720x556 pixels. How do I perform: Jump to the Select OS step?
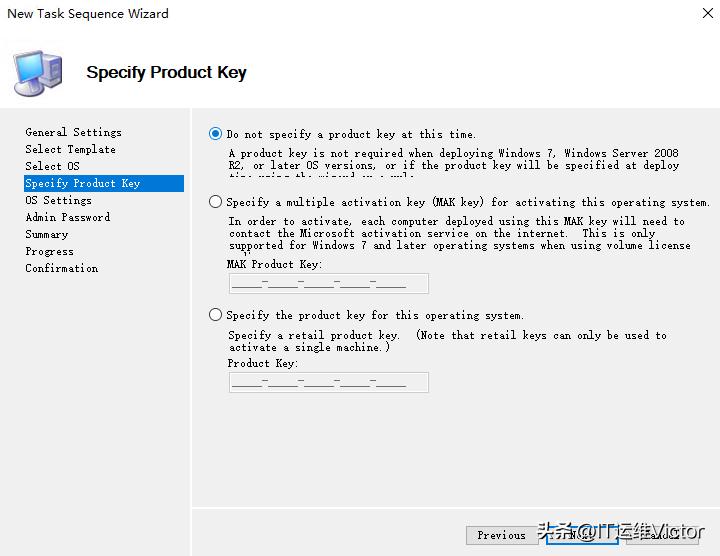coord(52,166)
